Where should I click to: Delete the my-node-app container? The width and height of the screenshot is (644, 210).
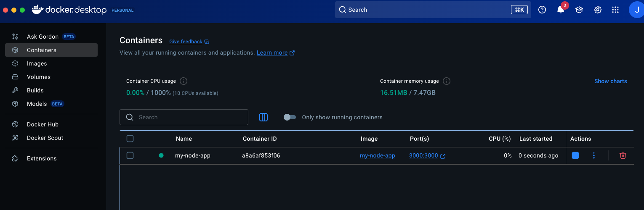point(623,155)
